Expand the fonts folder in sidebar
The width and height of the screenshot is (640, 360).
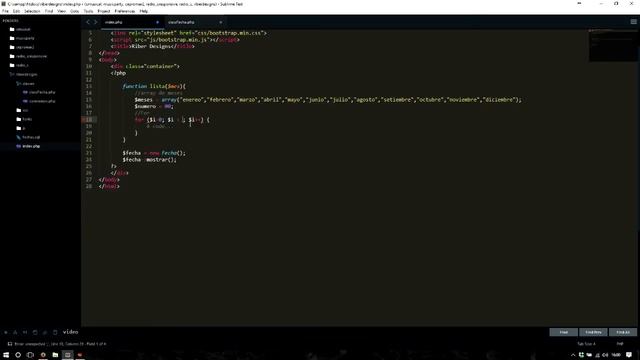point(24,119)
